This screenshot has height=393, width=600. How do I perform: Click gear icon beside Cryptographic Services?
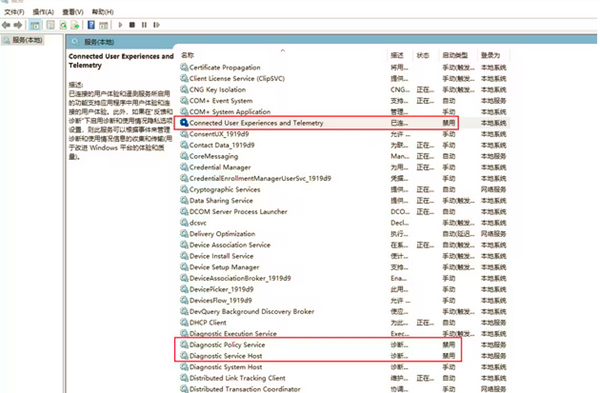[184, 189]
